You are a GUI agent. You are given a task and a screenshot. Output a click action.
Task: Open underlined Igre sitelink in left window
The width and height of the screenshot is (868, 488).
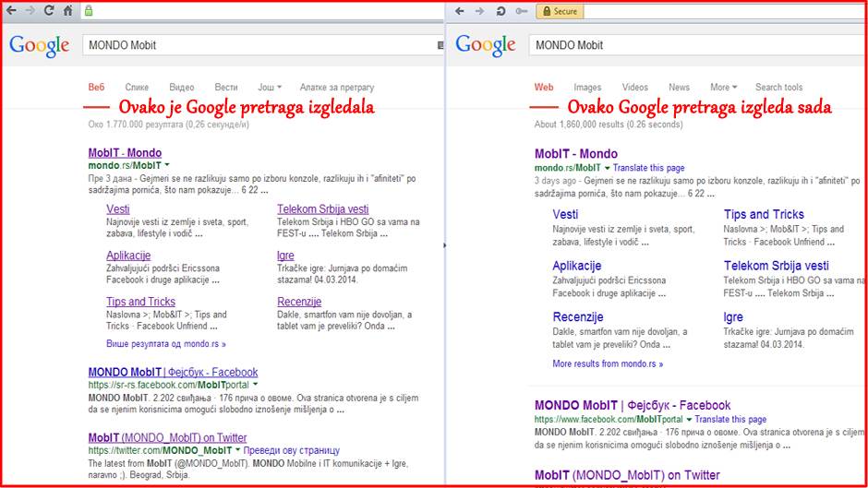tap(285, 255)
